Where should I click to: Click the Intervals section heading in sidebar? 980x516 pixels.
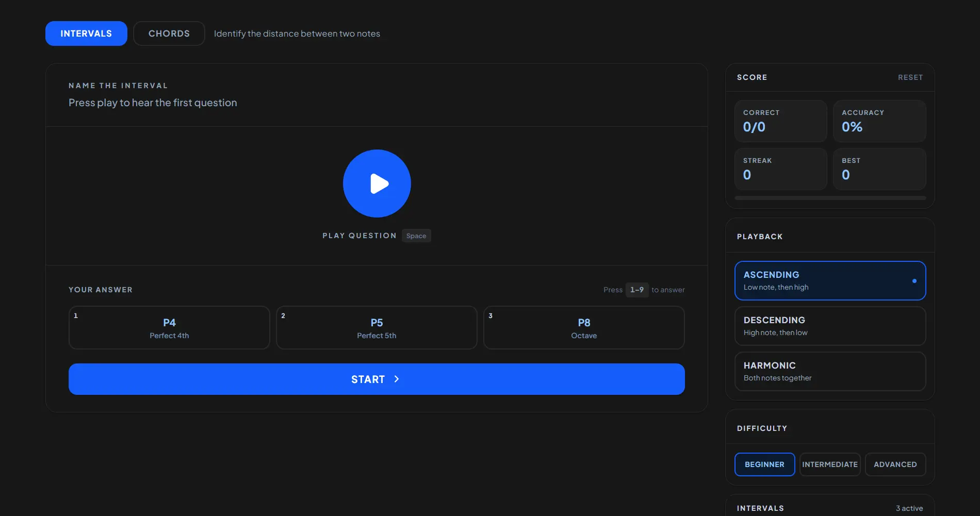pos(760,508)
